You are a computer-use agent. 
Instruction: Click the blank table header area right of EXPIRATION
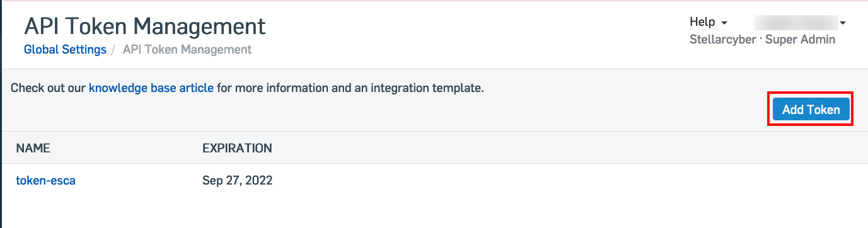click(x=567, y=149)
